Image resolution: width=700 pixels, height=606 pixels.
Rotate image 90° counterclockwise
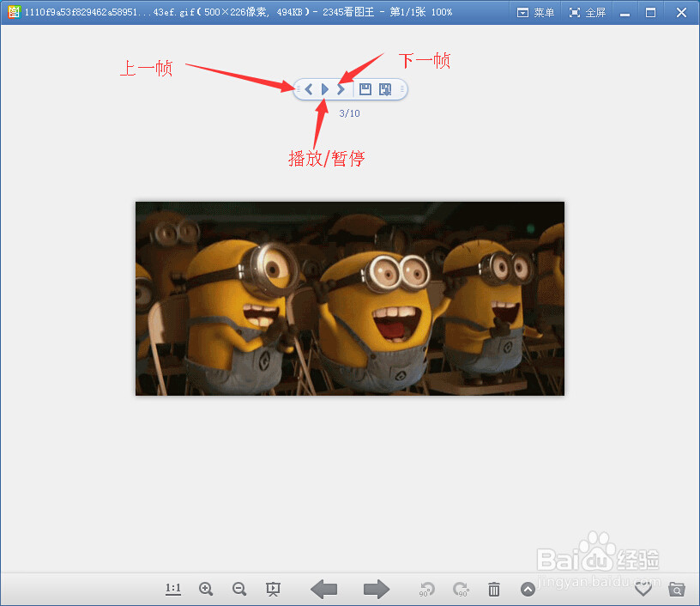[x=427, y=590]
